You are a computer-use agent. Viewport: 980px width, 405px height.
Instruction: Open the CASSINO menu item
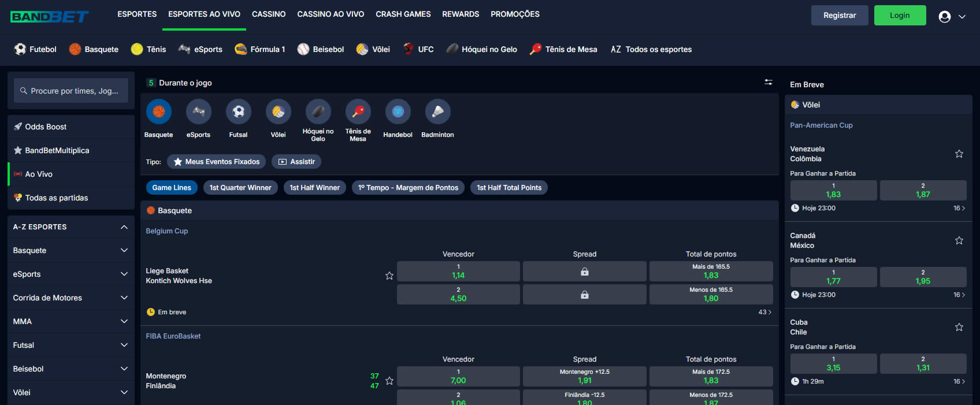click(269, 14)
